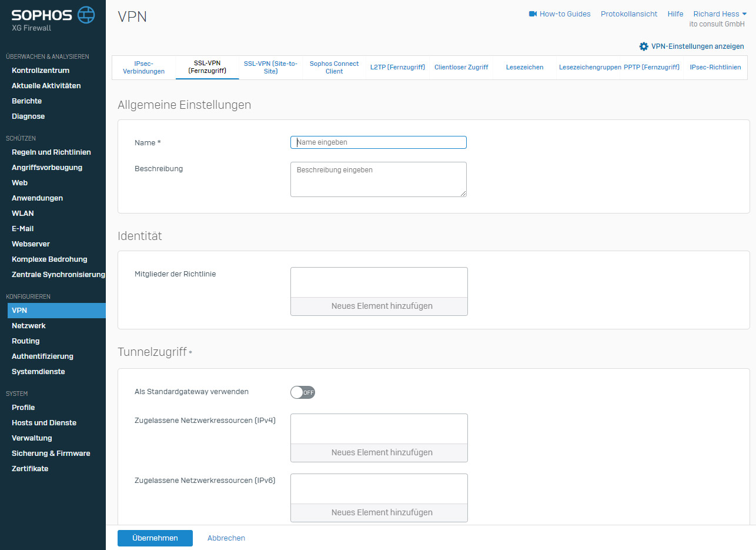Add new element to IPv4 network resources
Image resolution: width=756 pixels, height=550 pixels.
pyautogui.click(x=379, y=452)
